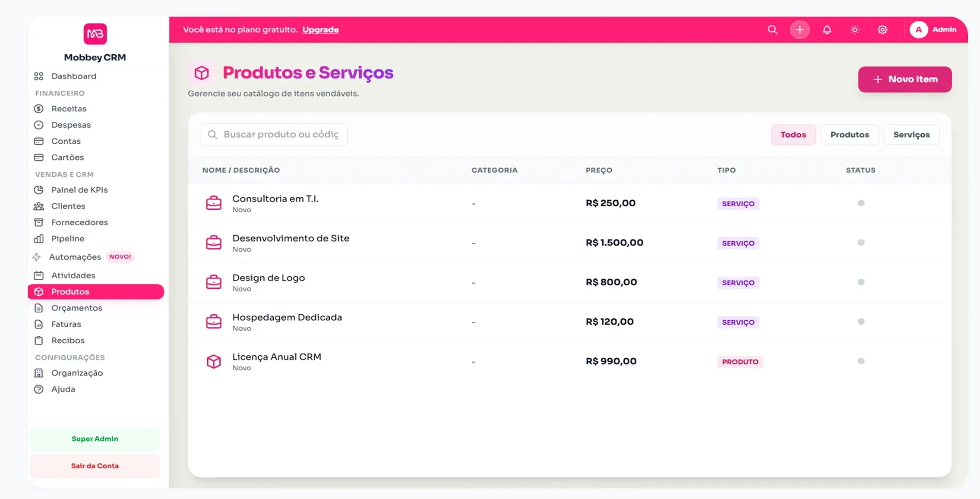Open the search magnifier in top bar

coord(772,29)
